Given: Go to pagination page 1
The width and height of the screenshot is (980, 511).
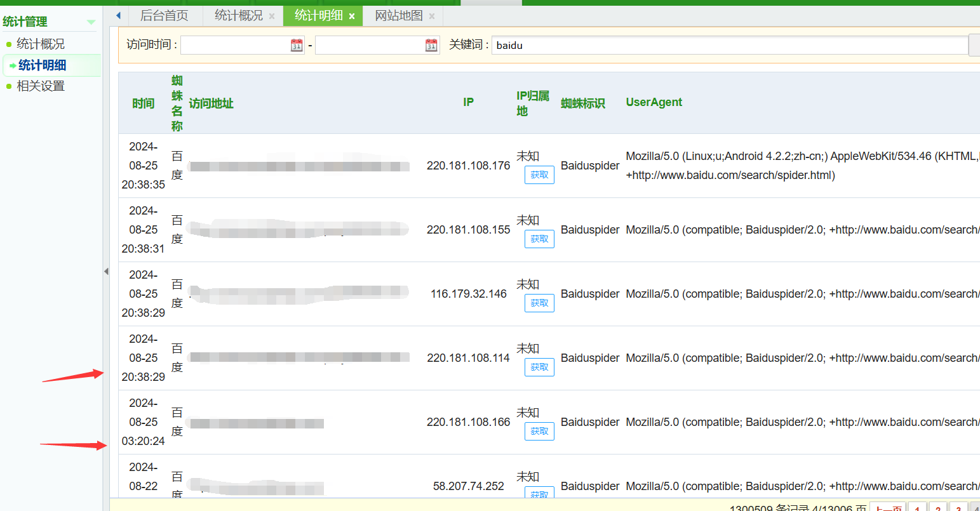Looking at the screenshot, I should (917, 507).
